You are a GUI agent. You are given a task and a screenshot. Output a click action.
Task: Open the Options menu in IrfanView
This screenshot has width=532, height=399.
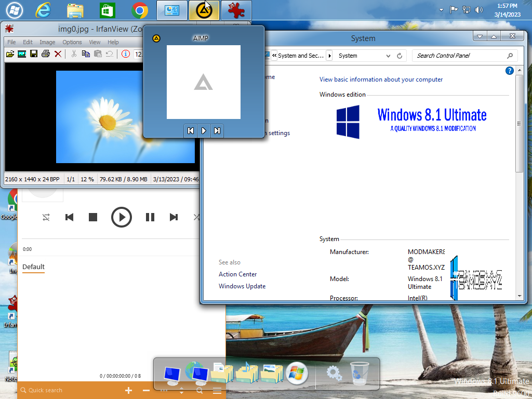tap(72, 42)
